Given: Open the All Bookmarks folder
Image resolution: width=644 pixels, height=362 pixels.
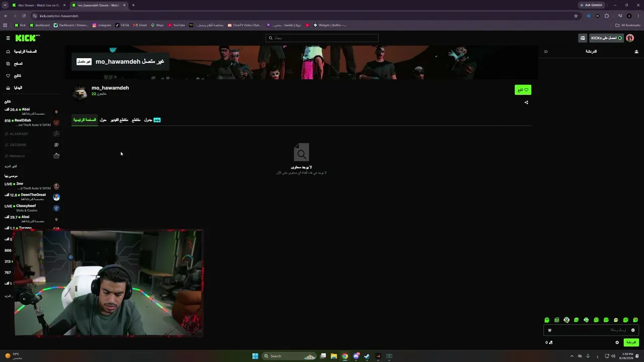Looking at the screenshot, I should click(628, 25).
